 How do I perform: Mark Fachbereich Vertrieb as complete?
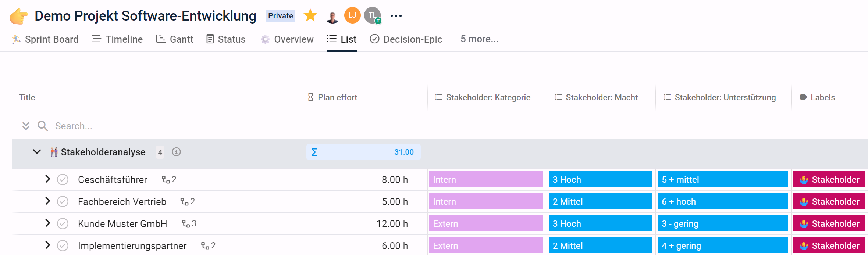(x=63, y=202)
